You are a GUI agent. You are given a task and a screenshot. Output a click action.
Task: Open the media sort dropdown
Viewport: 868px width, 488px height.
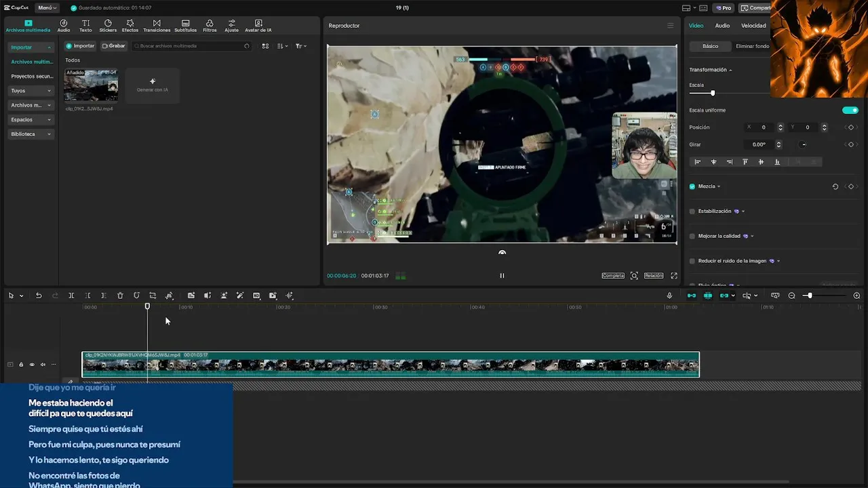click(x=283, y=46)
